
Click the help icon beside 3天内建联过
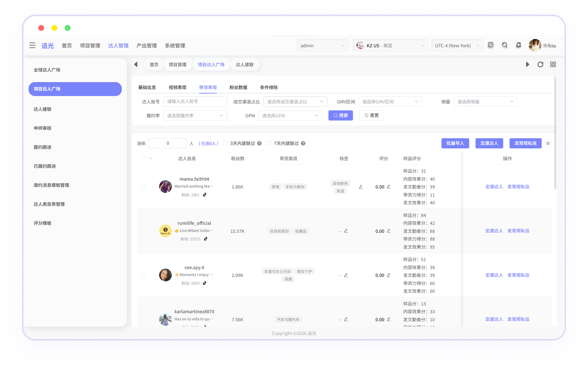click(259, 143)
